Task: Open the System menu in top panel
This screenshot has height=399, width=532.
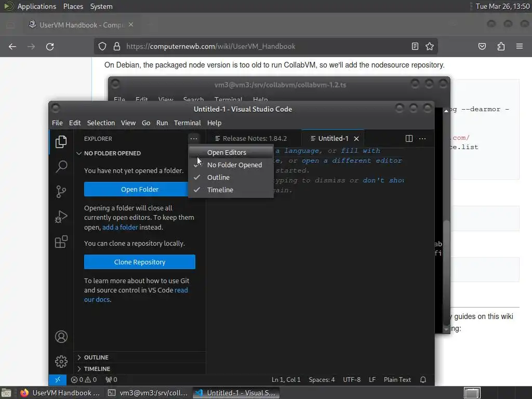Action: (x=101, y=6)
